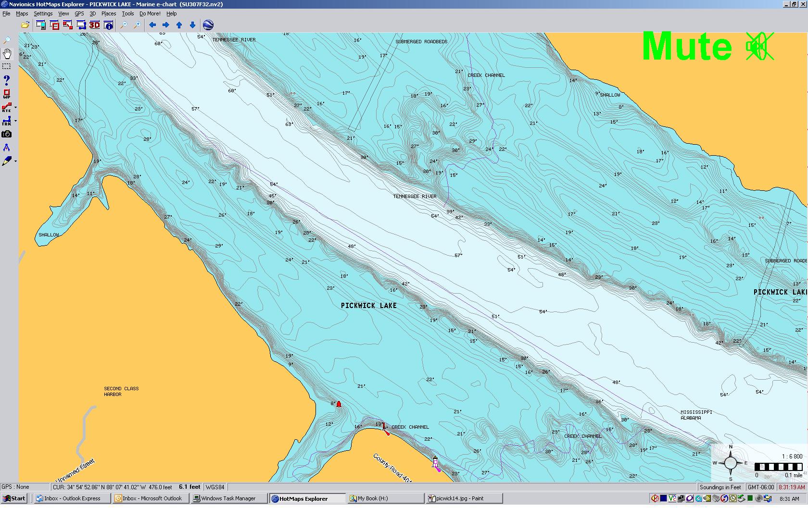The image size is (808, 532).
Task: Expand the pencil drawing tool dropdown arrow
Action: pos(15,161)
